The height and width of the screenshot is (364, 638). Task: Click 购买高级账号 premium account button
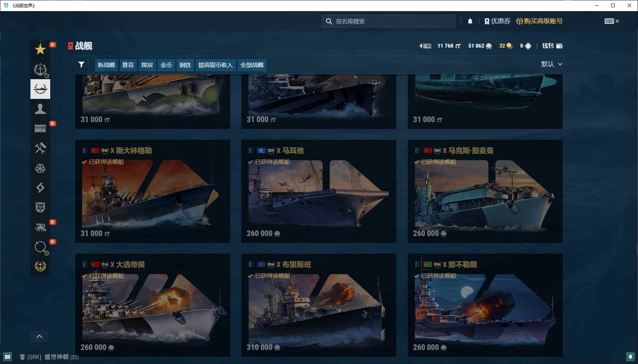[539, 21]
